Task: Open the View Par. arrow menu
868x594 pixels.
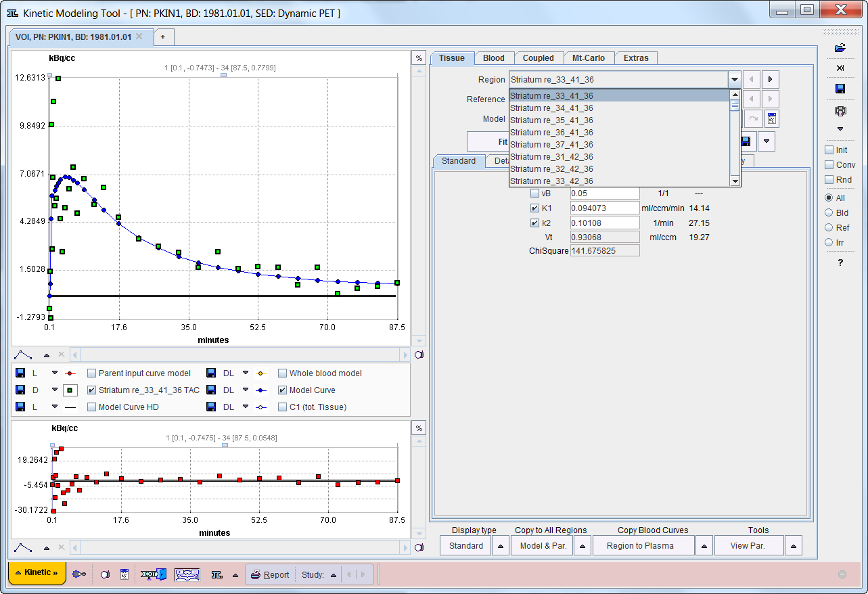Action: pos(794,546)
